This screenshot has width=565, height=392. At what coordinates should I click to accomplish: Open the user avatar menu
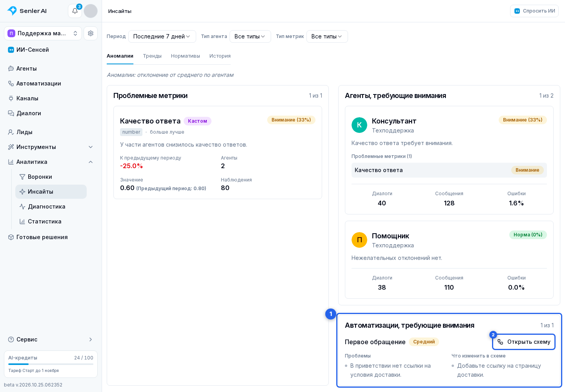pos(91,11)
